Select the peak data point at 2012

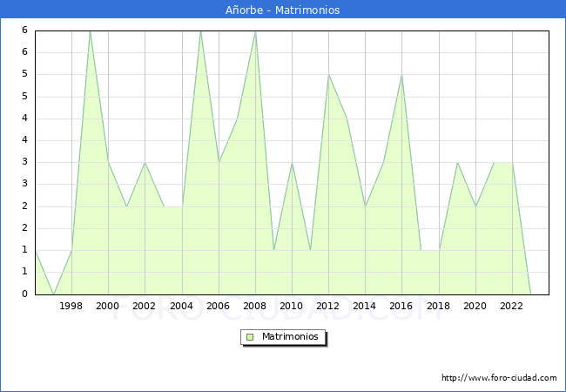(328, 75)
